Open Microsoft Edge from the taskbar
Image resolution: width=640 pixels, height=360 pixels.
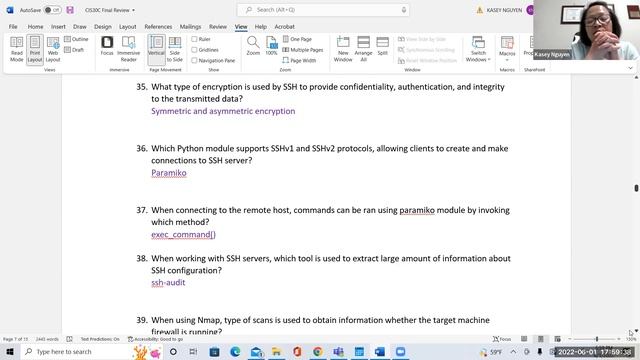[x=235, y=351]
